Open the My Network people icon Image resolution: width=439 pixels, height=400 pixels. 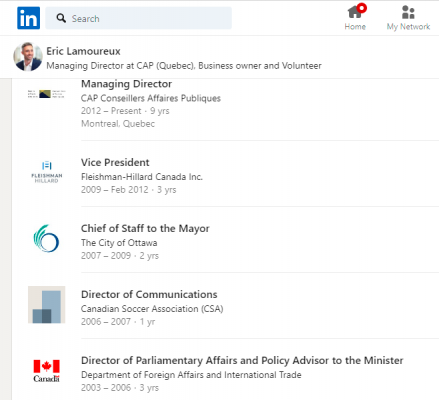(x=408, y=12)
